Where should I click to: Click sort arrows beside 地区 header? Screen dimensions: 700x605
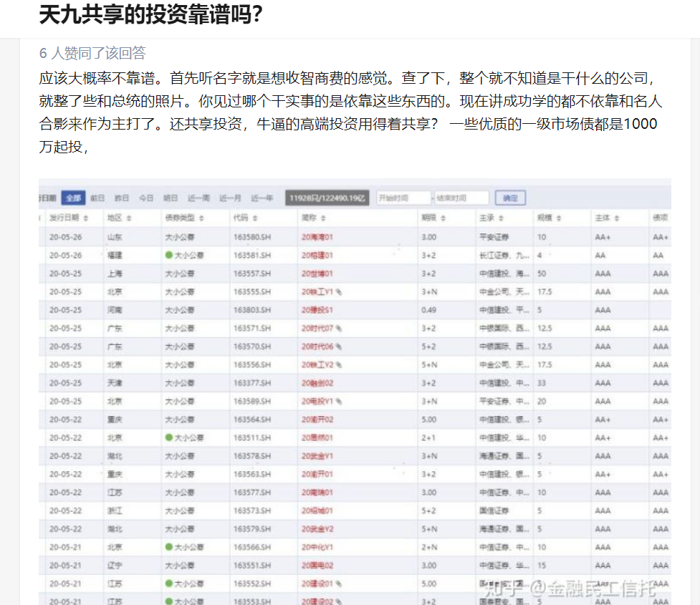[x=129, y=218]
